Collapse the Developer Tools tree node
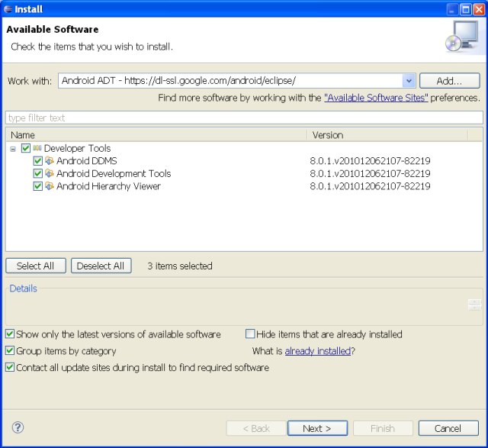488x448 pixels. pos(13,149)
